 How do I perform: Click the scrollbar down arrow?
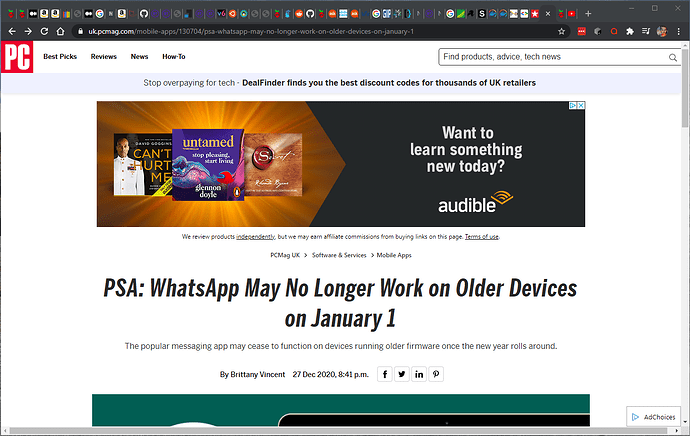pos(686,421)
